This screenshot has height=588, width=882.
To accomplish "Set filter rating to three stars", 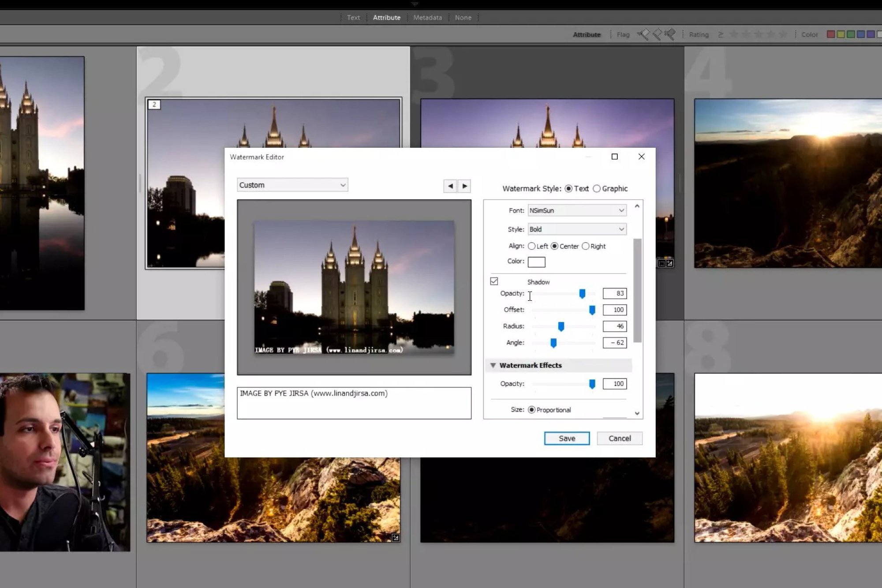I will click(x=759, y=34).
